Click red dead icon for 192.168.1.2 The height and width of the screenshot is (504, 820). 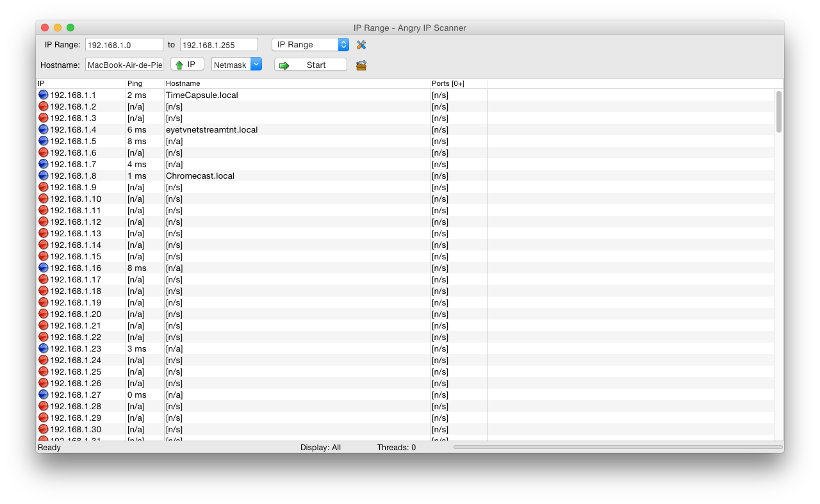(x=44, y=106)
